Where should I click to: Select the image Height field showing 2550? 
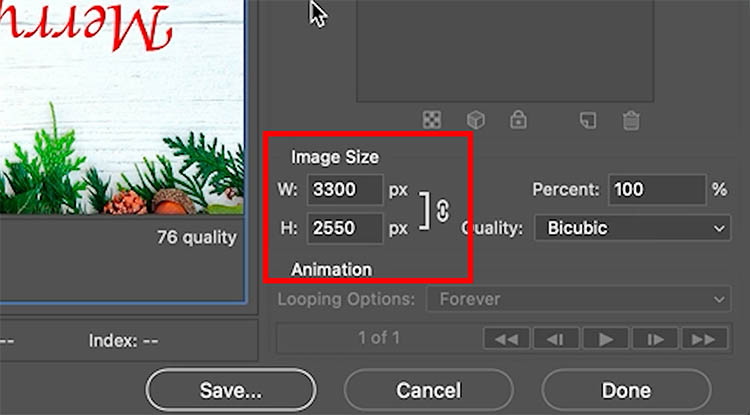345,228
